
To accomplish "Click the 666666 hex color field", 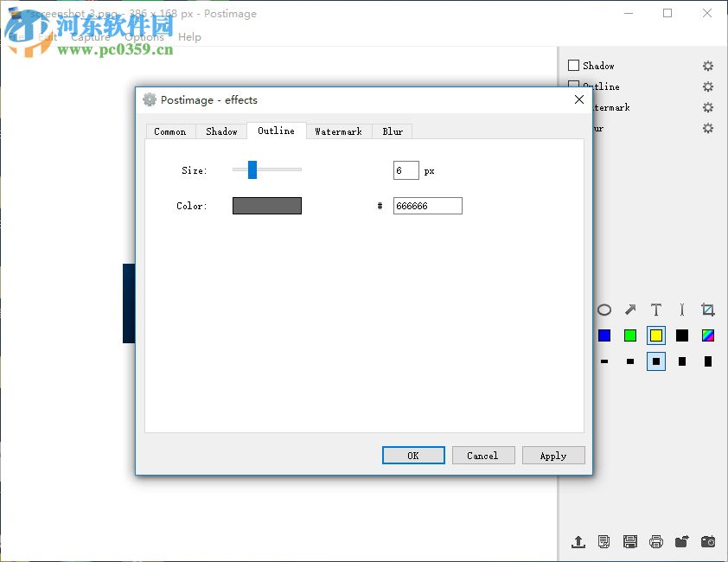I will pyautogui.click(x=427, y=205).
